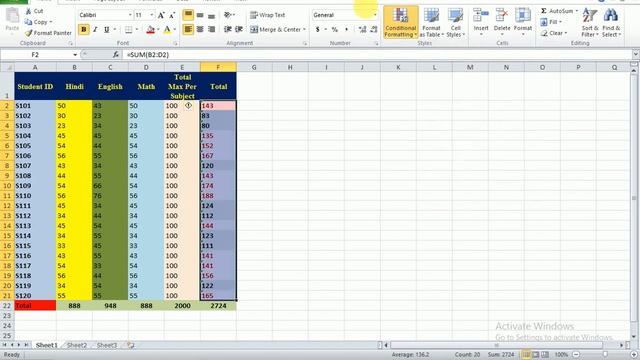Toggle top vertical alignment

[x=188, y=15]
